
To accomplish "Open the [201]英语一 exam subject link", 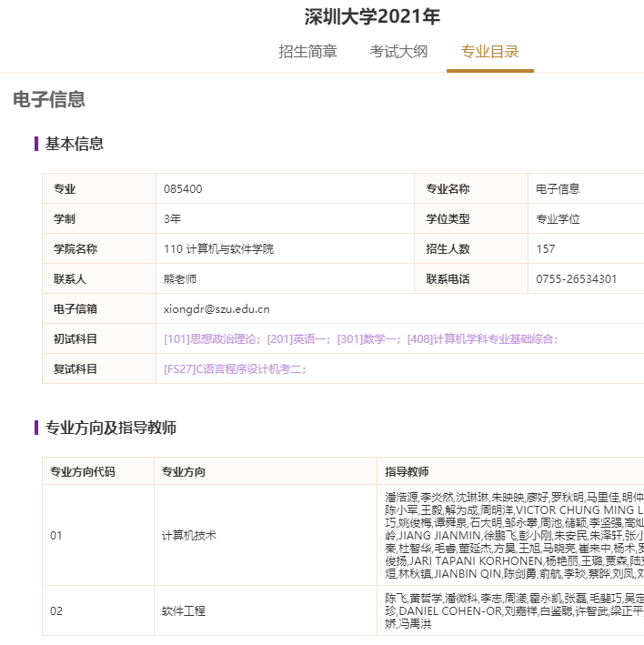I will pyautogui.click(x=297, y=339).
